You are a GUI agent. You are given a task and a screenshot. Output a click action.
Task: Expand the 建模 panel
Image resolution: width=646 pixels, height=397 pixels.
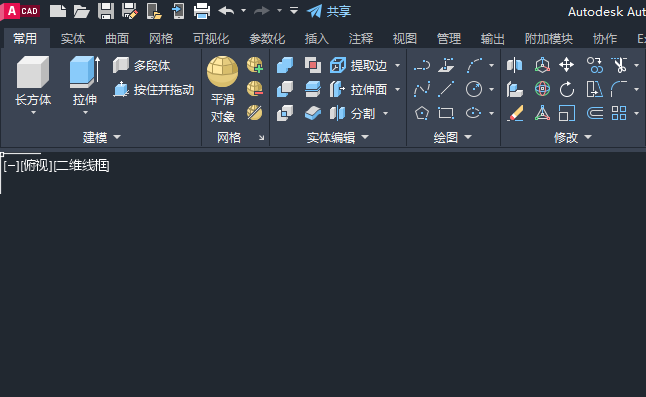point(102,137)
